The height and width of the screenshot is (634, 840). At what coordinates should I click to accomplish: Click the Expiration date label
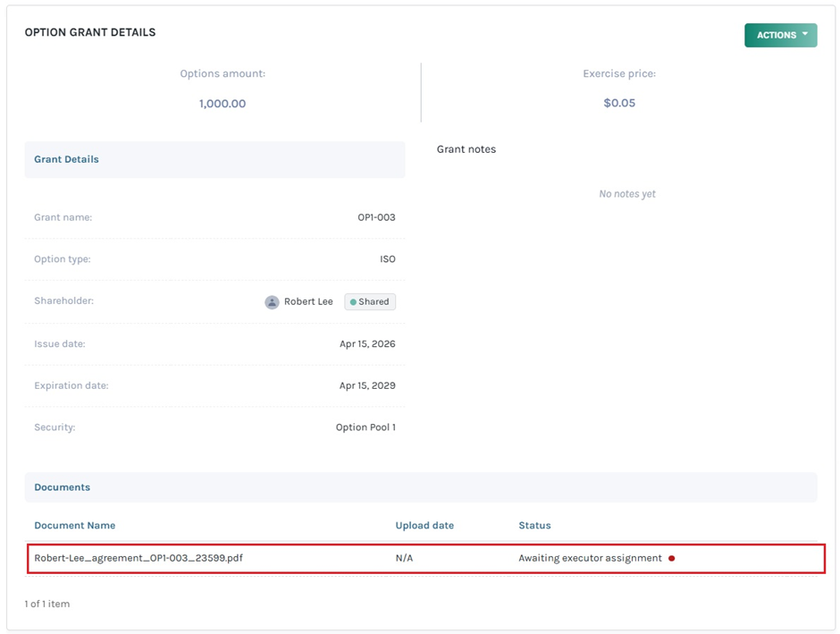pos(71,385)
